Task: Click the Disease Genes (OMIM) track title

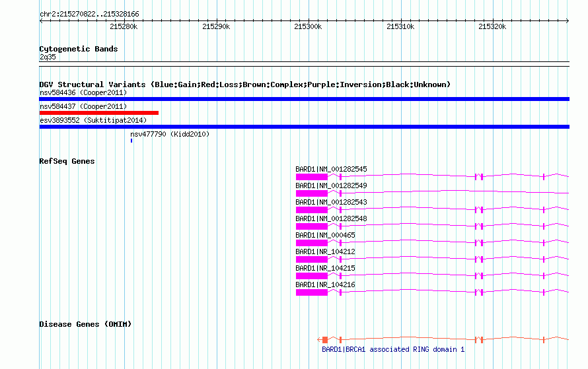Action: 85,324
